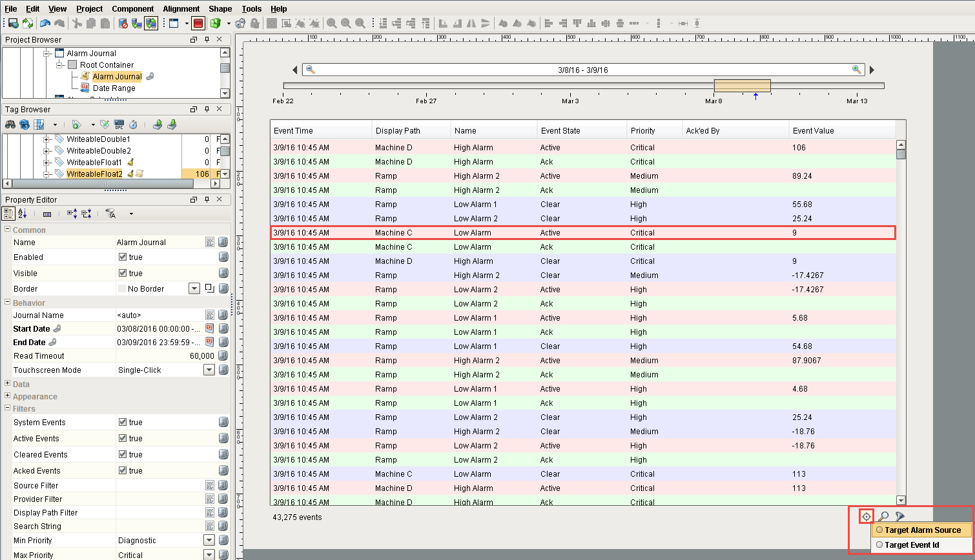Click the binoculars search icon in Tag Browser
The height and width of the screenshot is (560, 975).
[10, 125]
